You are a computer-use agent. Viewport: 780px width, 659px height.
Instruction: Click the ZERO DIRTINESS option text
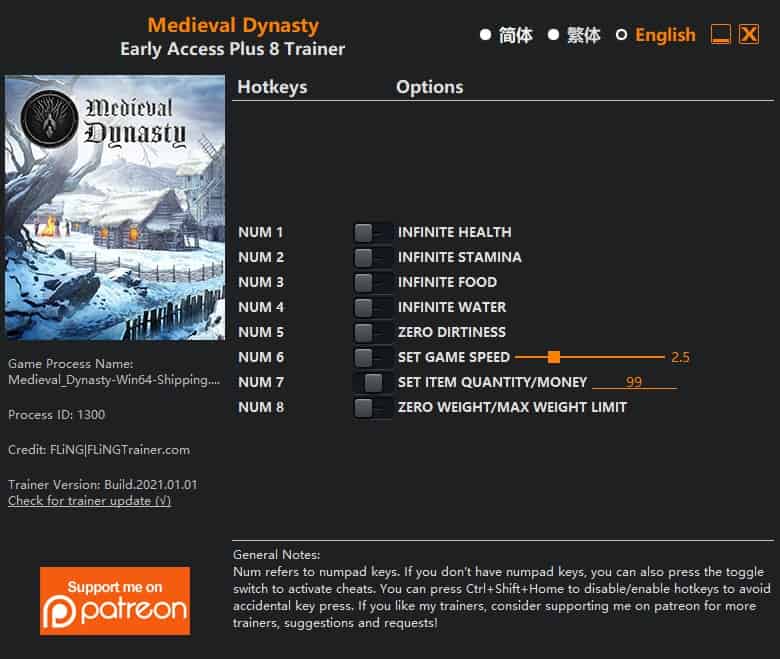[x=452, y=332]
